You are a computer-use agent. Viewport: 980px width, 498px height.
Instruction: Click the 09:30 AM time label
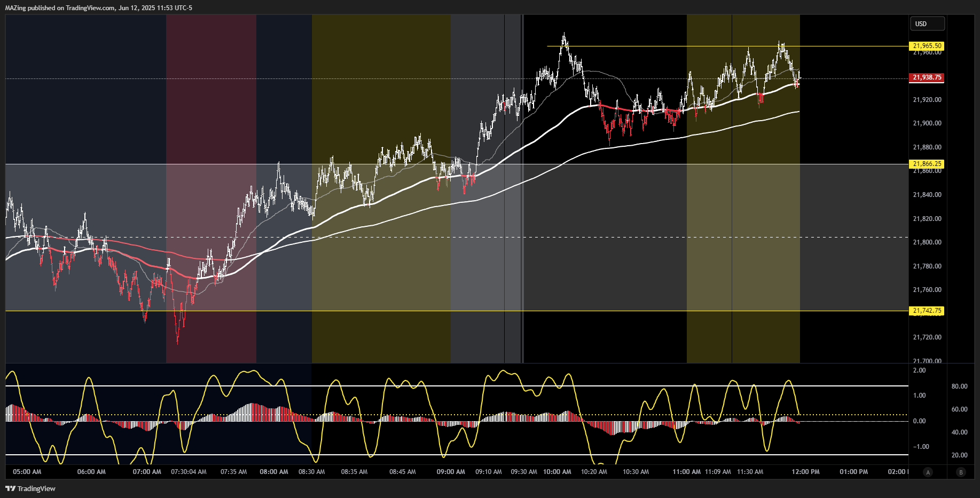524,472
